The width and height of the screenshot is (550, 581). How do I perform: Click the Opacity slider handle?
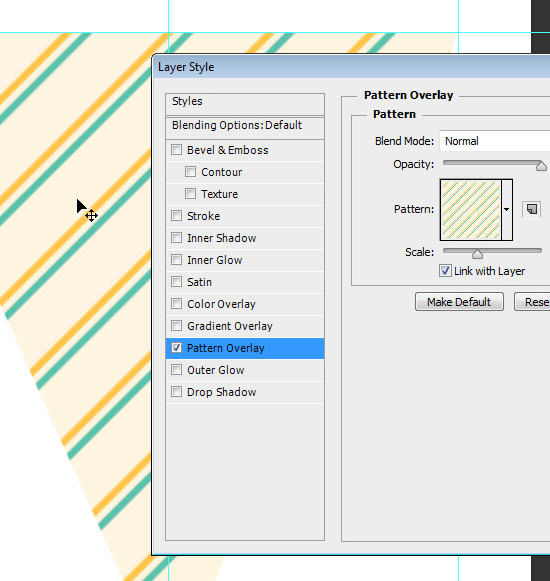click(x=541, y=166)
